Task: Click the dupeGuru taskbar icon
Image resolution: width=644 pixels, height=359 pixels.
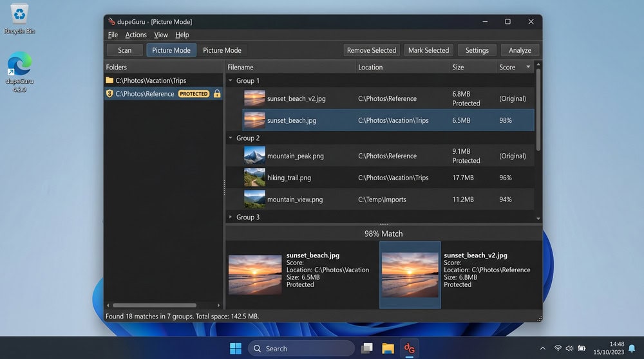Action: 409,348
